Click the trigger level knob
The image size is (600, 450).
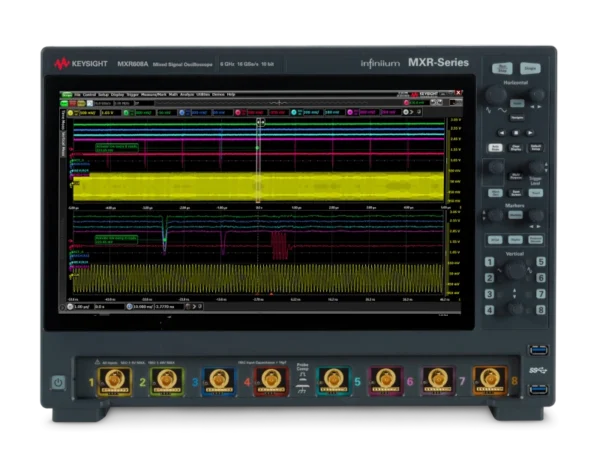(x=536, y=168)
